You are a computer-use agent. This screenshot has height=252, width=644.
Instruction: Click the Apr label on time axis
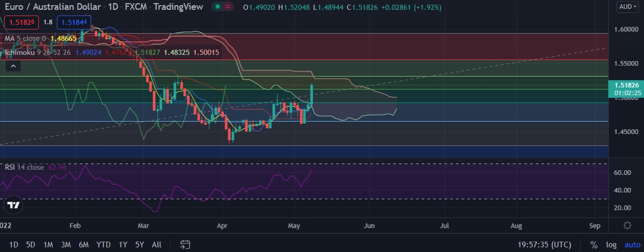[x=222, y=226]
